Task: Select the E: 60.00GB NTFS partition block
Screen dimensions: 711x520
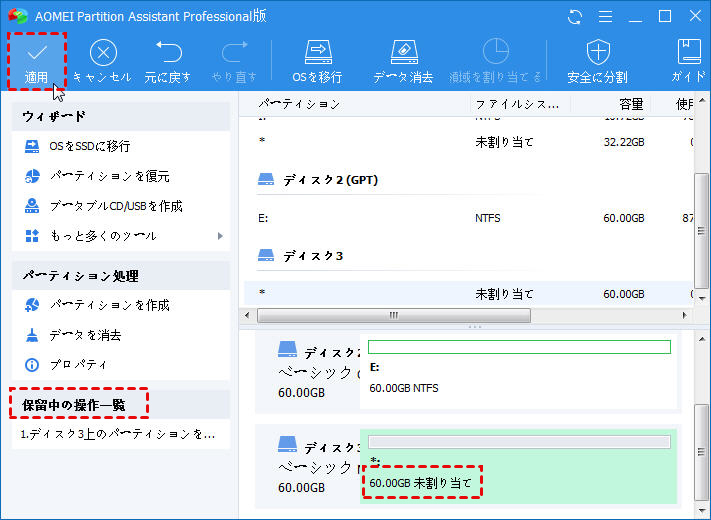Action: click(518, 372)
